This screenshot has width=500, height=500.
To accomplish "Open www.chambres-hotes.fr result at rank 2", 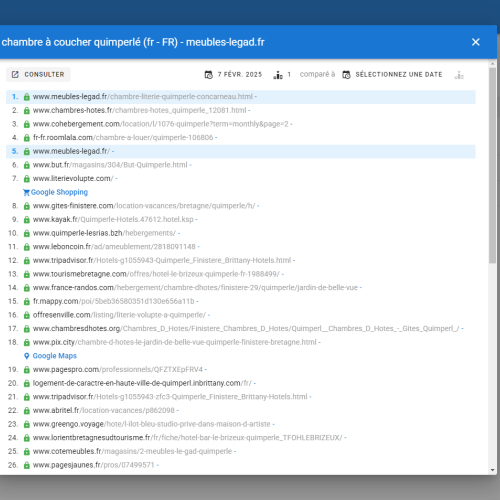I will (x=141, y=110).
